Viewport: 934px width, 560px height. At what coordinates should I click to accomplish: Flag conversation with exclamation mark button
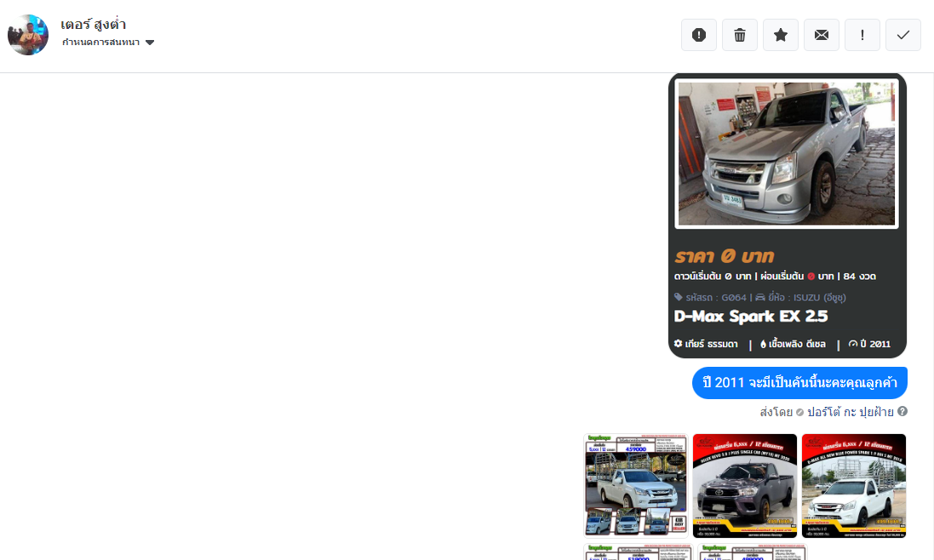(862, 35)
